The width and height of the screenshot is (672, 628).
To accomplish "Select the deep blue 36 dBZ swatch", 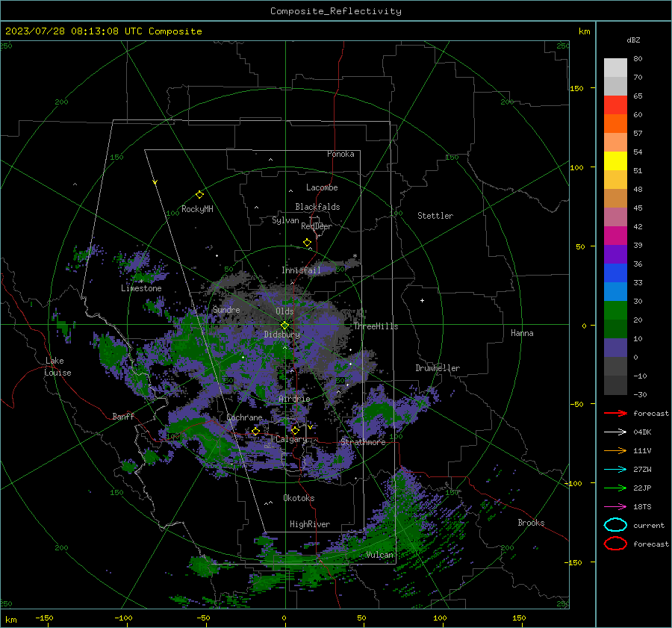I will 615,273.
